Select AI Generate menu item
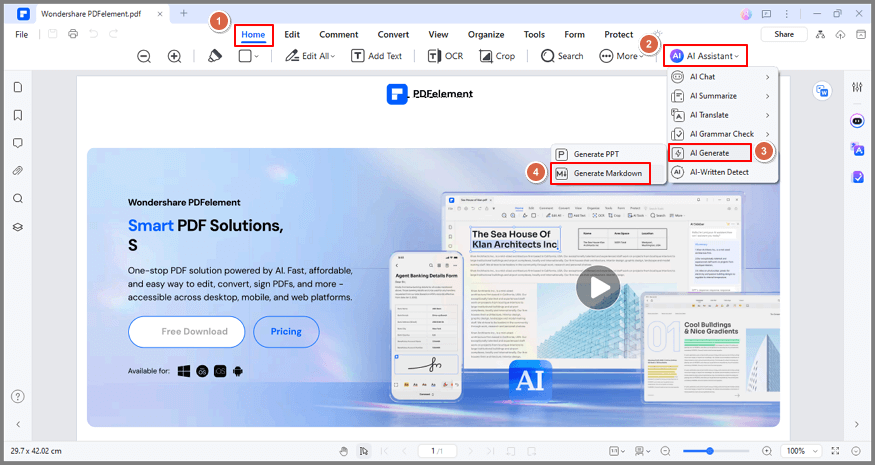This screenshot has height=465, width=875. point(710,153)
